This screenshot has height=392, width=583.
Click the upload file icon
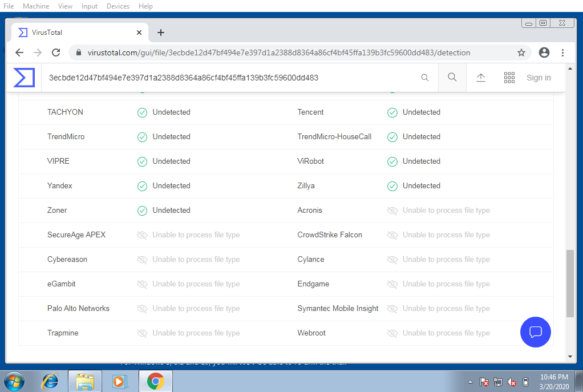click(481, 78)
